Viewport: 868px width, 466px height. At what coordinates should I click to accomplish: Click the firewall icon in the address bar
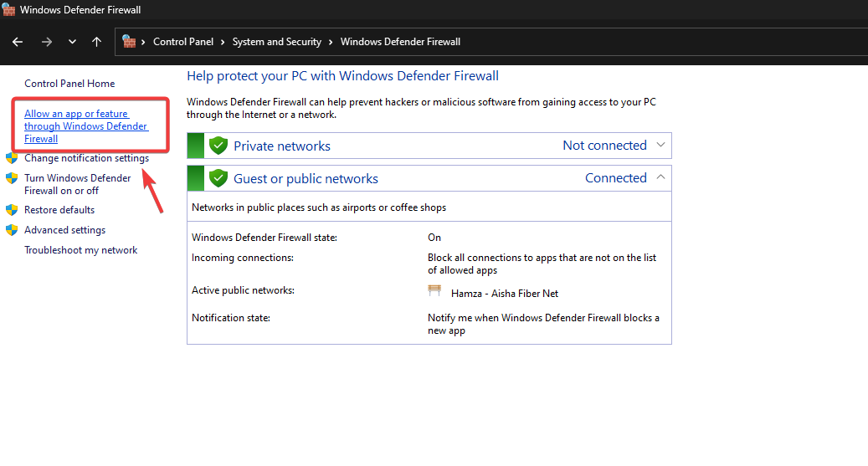(x=129, y=41)
